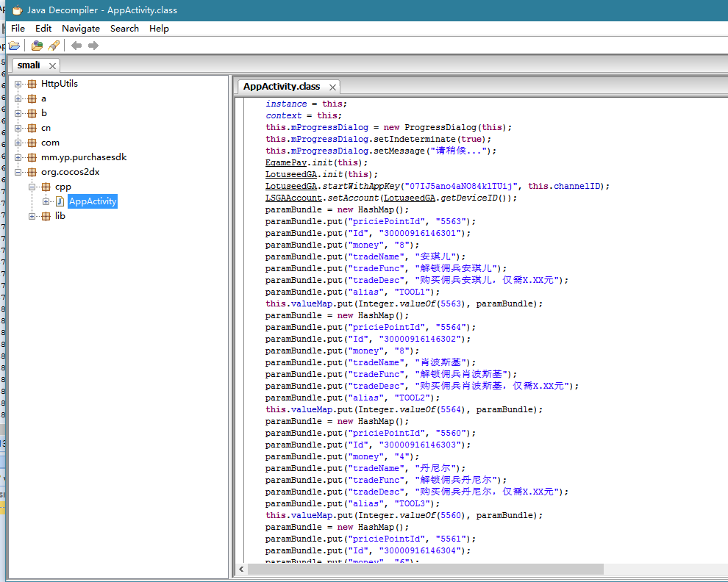Image resolution: width=728 pixels, height=582 pixels.
Task: Follow the LSGAAccount class link
Action: (x=293, y=198)
